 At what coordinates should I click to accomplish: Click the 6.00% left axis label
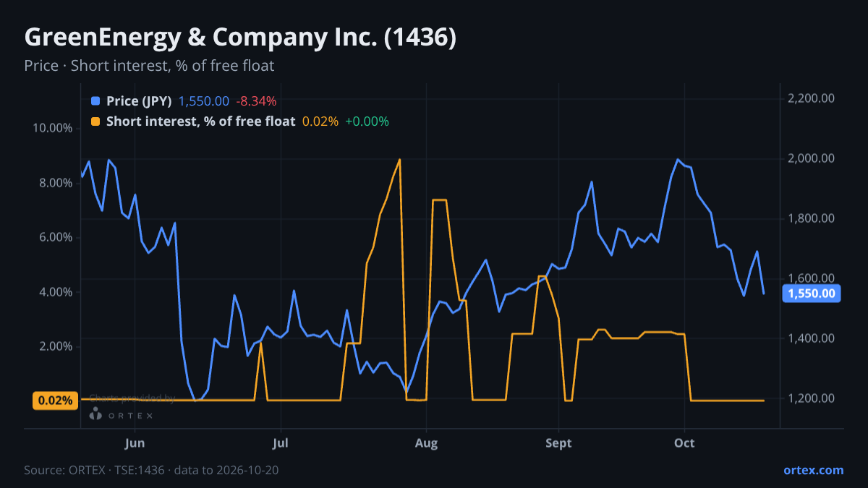(x=56, y=238)
